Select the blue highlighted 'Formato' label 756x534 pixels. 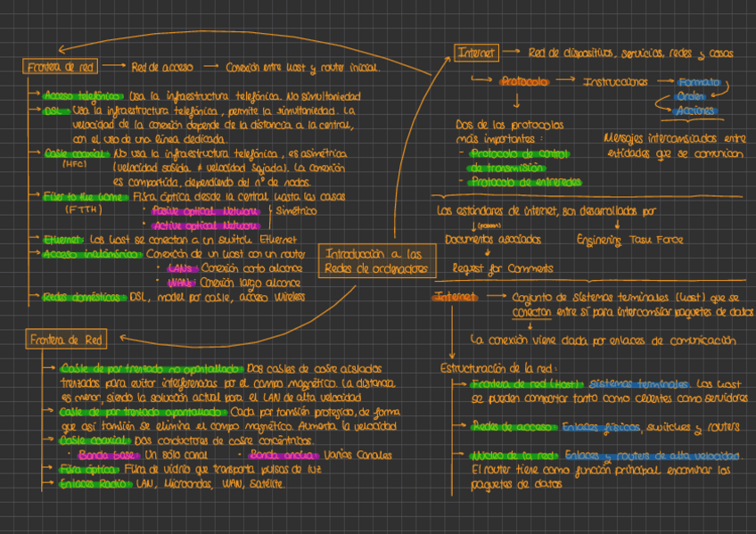tap(699, 81)
